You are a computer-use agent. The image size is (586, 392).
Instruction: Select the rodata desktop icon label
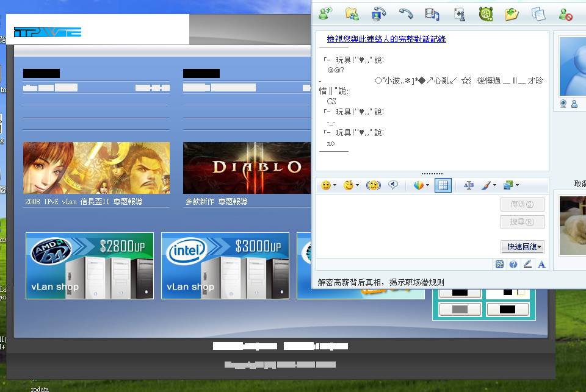(40, 389)
